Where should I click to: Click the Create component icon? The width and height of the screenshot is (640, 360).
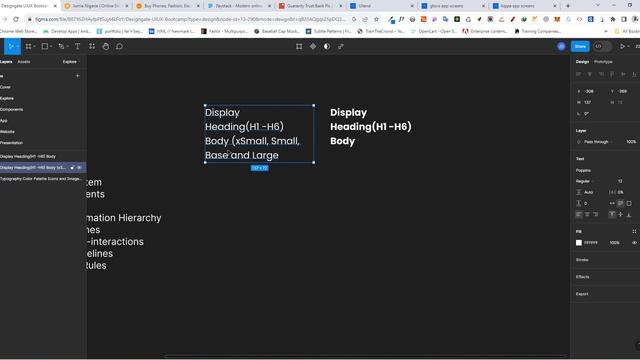click(x=313, y=47)
